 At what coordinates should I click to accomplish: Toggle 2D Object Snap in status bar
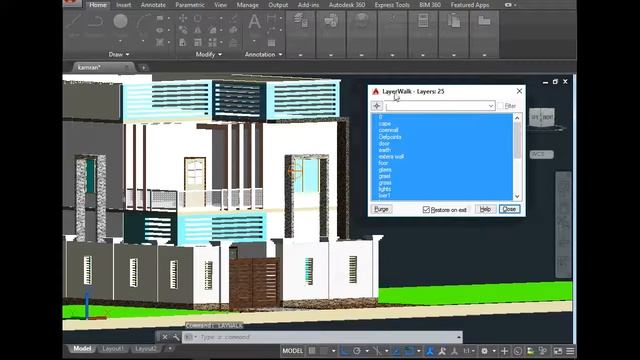[x=409, y=351]
